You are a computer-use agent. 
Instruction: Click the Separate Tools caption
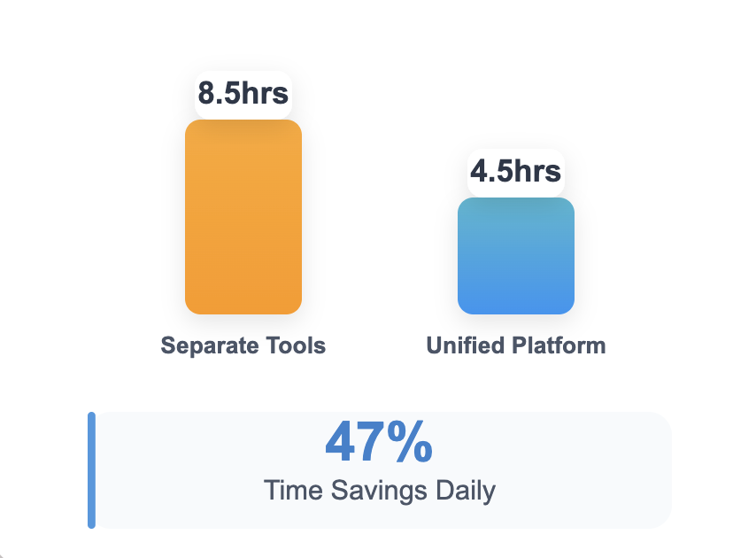[x=243, y=345]
